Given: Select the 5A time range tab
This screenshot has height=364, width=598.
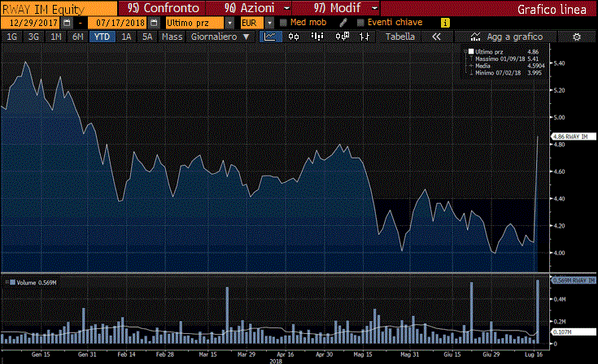Looking at the screenshot, I should point(147,37).
